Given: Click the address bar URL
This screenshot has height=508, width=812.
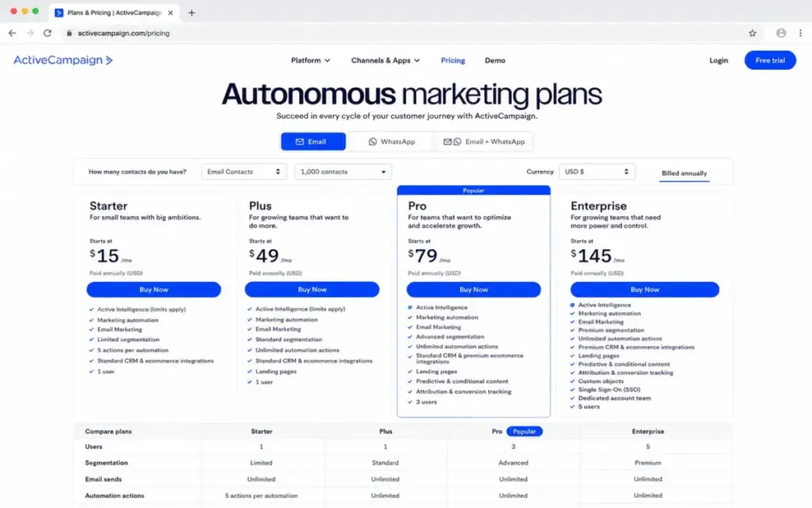Looking at the screenshot, I should click(123, 33).
